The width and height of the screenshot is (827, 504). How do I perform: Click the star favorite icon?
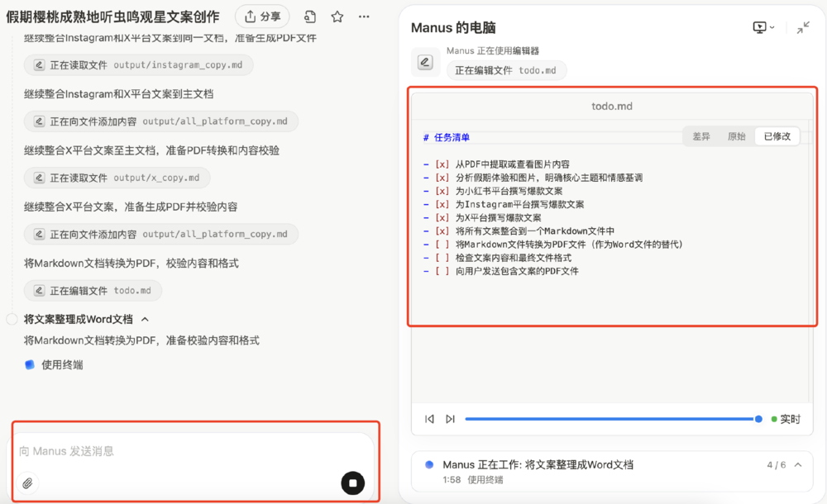337,17
